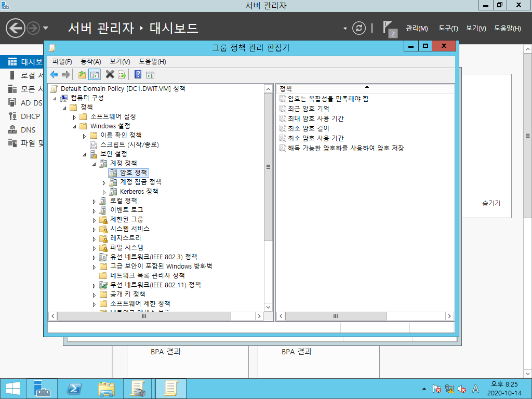
Task: Click the 정책 column header
Action: (365, 89)
